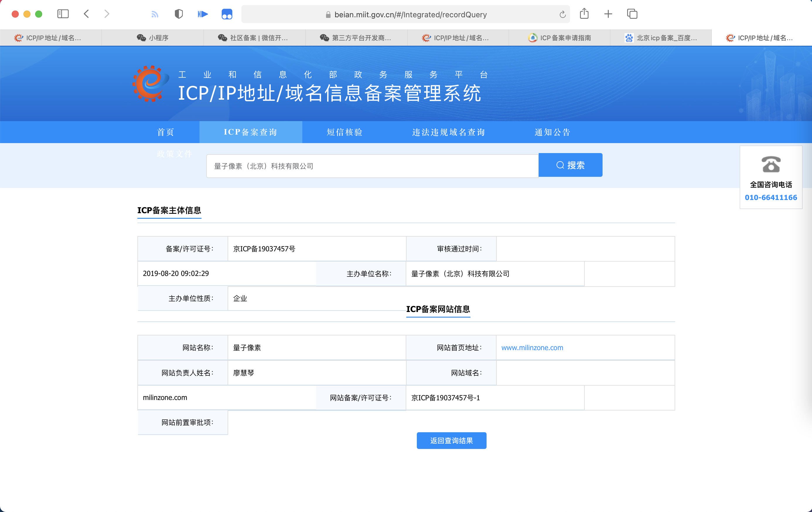Click 返回查询结果 button
The width and height of the screenshot is (812, 512).
[x=451, y=440]
